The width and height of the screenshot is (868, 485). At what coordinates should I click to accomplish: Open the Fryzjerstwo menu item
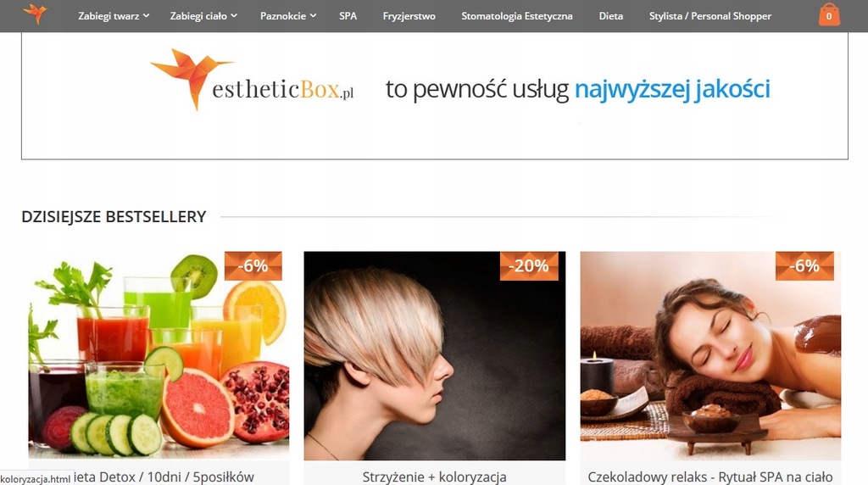tap(409, 16)
